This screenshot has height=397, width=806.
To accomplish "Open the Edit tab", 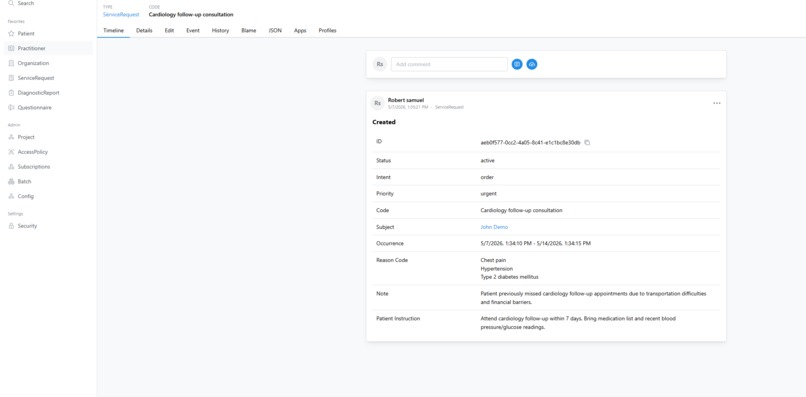I will point(169,30).
